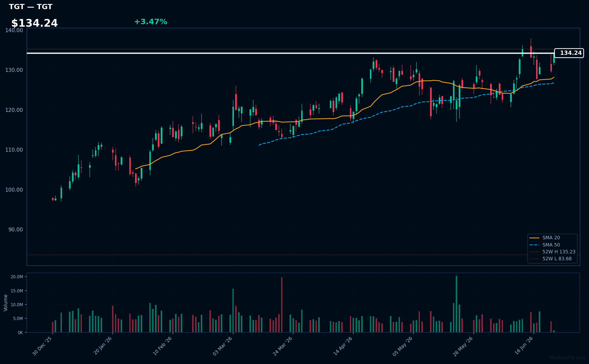Click the 140.00 price axis label
Viewport: 589px width, 364px height.
[14, 30]
